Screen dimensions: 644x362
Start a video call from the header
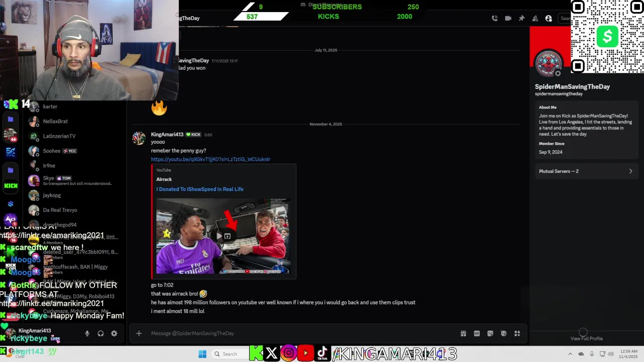click(x=508, y=18)
